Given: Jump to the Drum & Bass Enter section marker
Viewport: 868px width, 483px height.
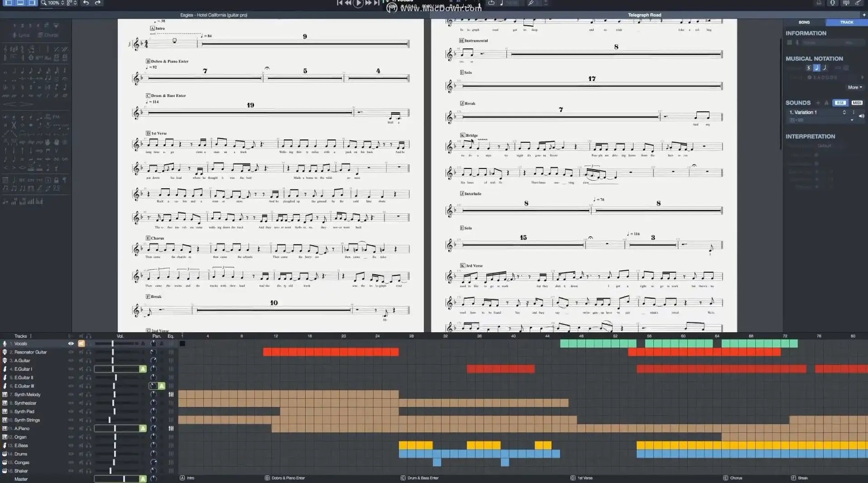Looking at the screenshot, I should pos(420,478).
